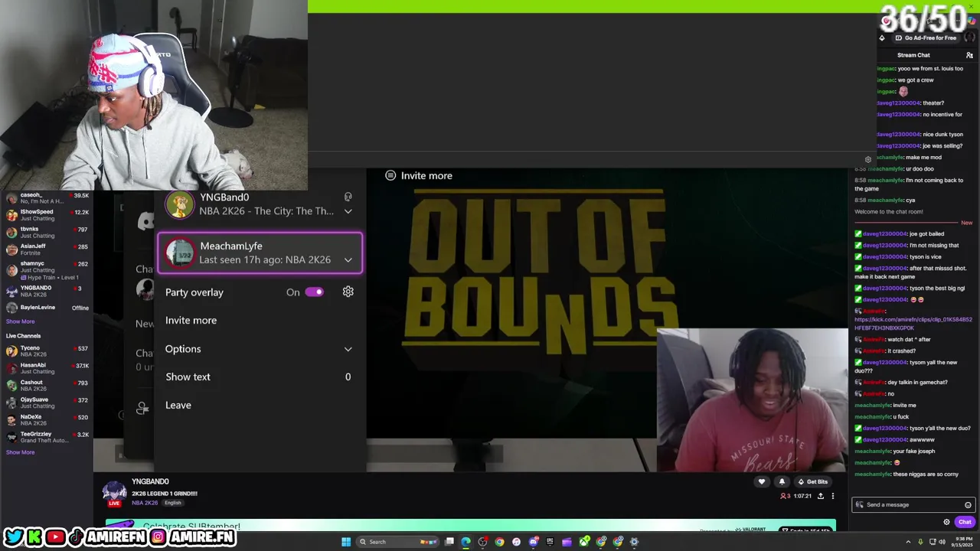Open AsianJeff Fortnite channel in sidebar
This screenshot has width=980, height=551.
pos(47,249)
